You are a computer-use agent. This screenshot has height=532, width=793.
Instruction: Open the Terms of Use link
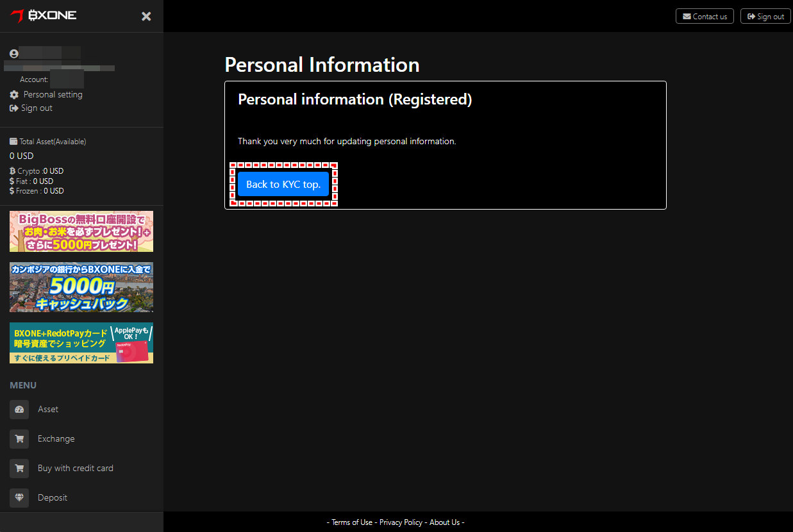click(351, 522)
